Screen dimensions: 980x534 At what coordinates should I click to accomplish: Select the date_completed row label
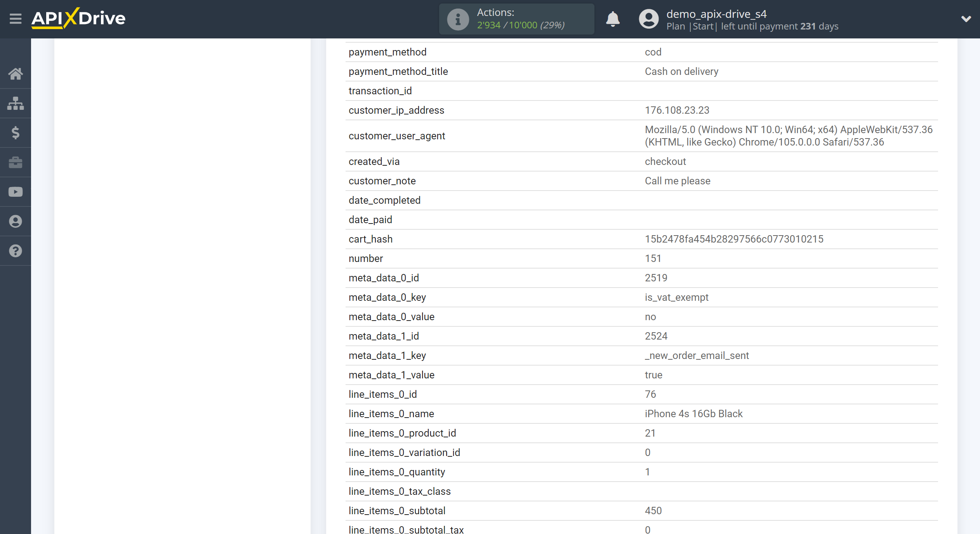[384, 200]
